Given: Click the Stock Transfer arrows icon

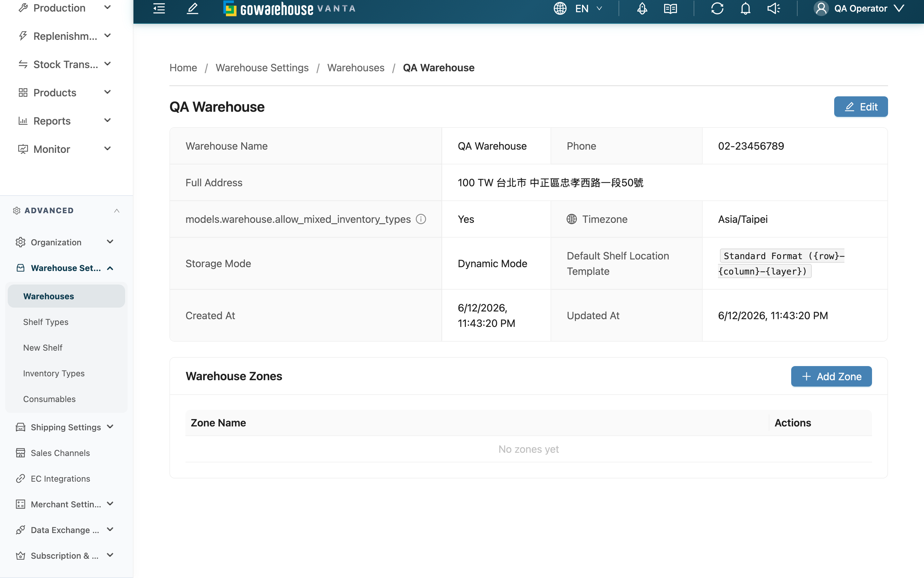Looking at the screenshot, I should [x=23, y=64].
